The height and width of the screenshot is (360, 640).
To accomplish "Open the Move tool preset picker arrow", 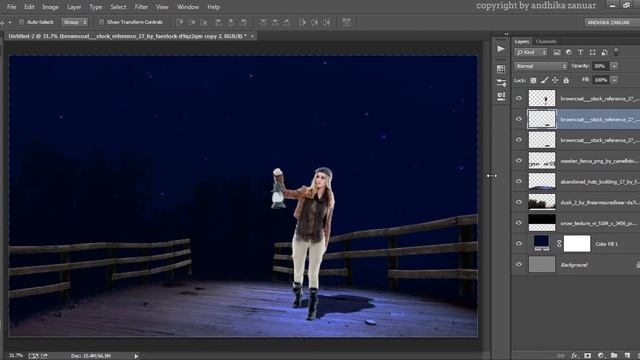I will pos(10,22).
